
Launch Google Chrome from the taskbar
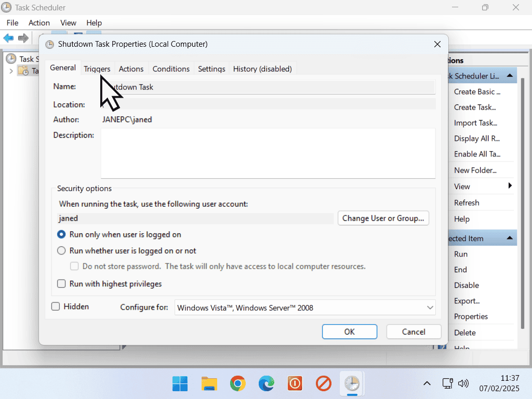point(238,384)
